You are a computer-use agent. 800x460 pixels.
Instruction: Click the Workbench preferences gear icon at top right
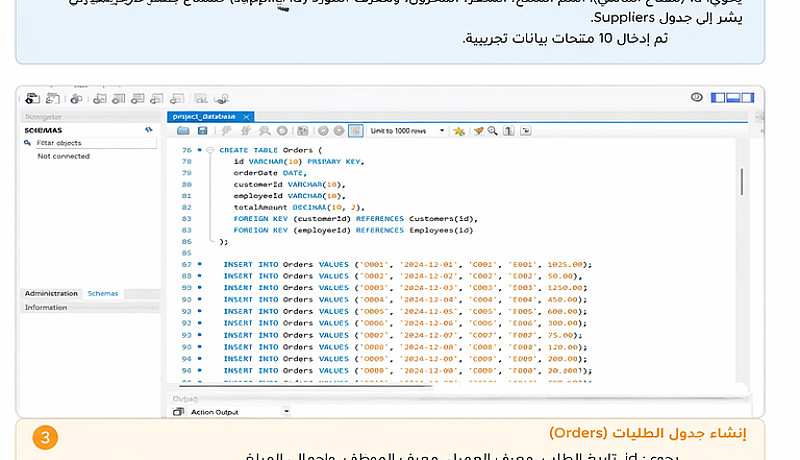pyautogui.click(x=696, y=97)
